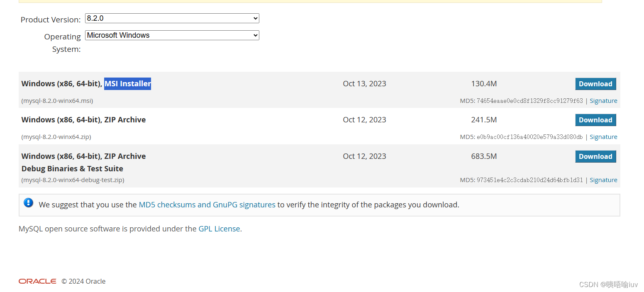The height and width of the screenshot is (292, 644).
Task: Click the Oracle logo in the footer
Action: [x=37, y=281]
